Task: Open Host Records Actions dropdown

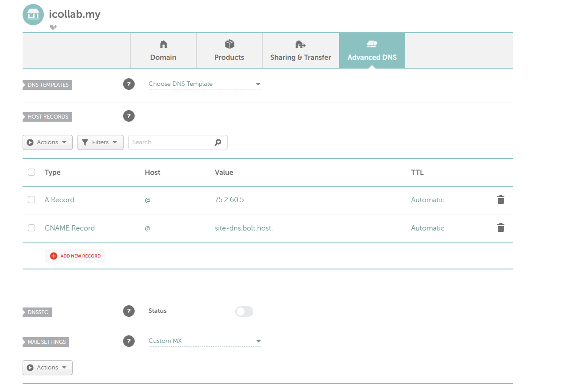Action: point(47,142)
